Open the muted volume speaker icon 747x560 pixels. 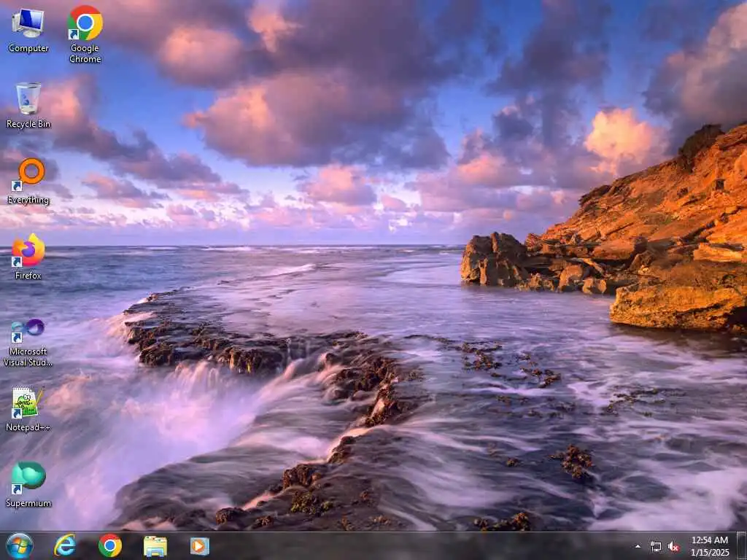(x=673, y=547)
